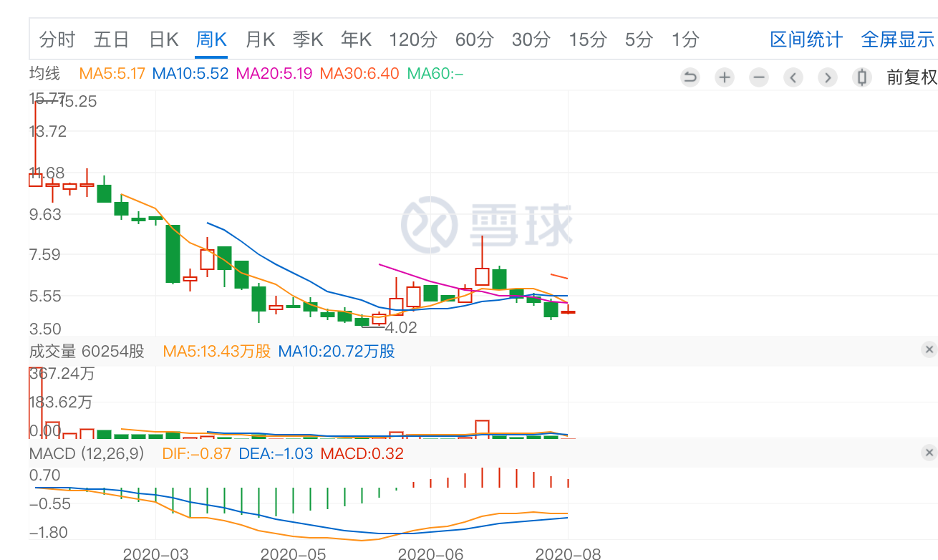Click the 均线 label
This screenshot has width=938, height=560.
coord(45,73)
